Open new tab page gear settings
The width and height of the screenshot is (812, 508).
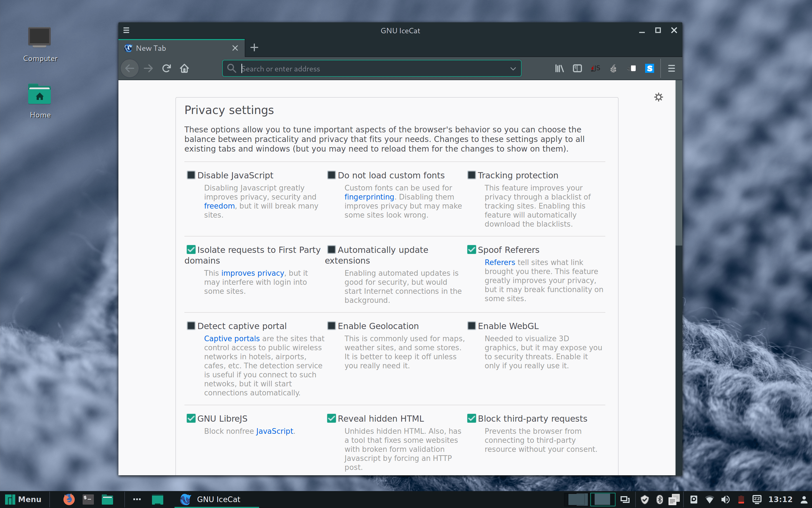(659, 97)
